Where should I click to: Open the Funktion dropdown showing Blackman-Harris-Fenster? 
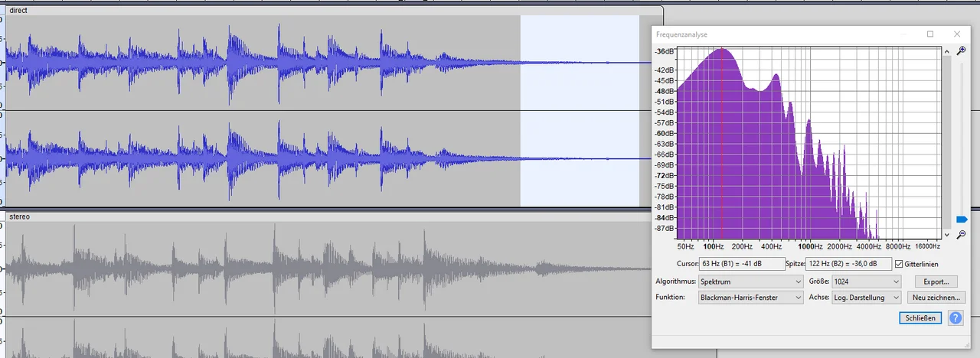pyautogui.click(x=750, y=298)
